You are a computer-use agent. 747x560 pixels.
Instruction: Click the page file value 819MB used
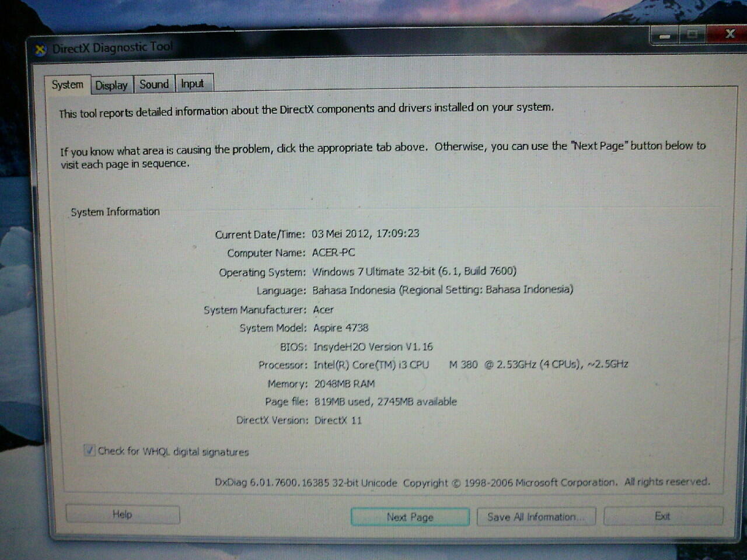click(x=385, y=401)
